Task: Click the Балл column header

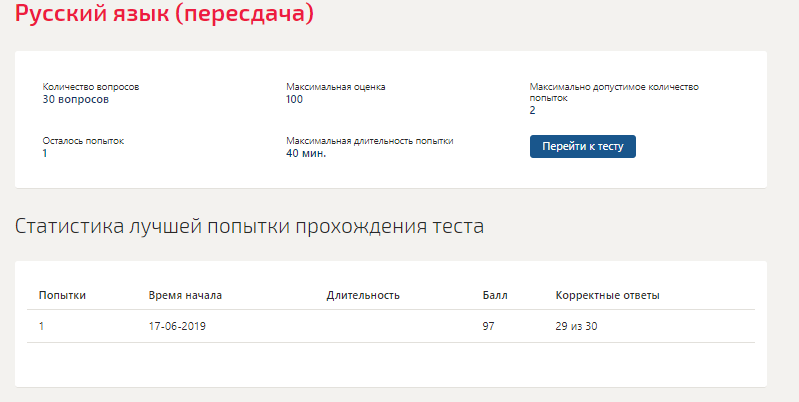Action: (x=495, y=296)
